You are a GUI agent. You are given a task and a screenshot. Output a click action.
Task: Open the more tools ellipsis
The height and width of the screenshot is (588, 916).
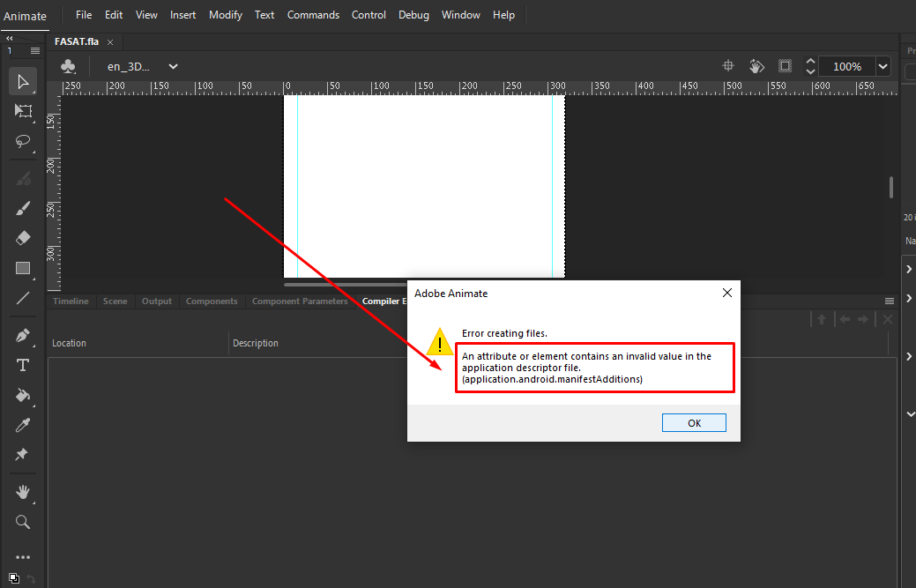pyautogui.click(x=23, y=557)
